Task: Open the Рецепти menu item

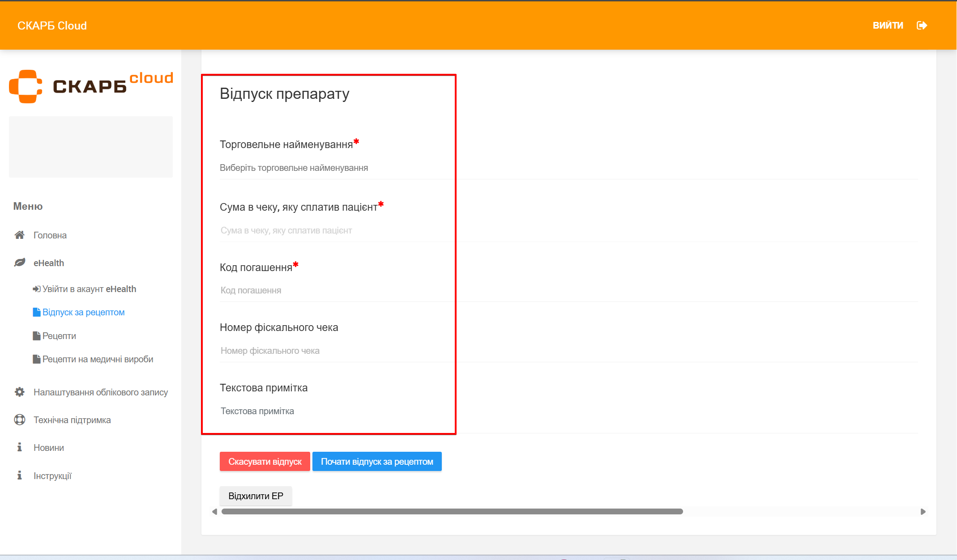Action: click(x=59, y=336)
